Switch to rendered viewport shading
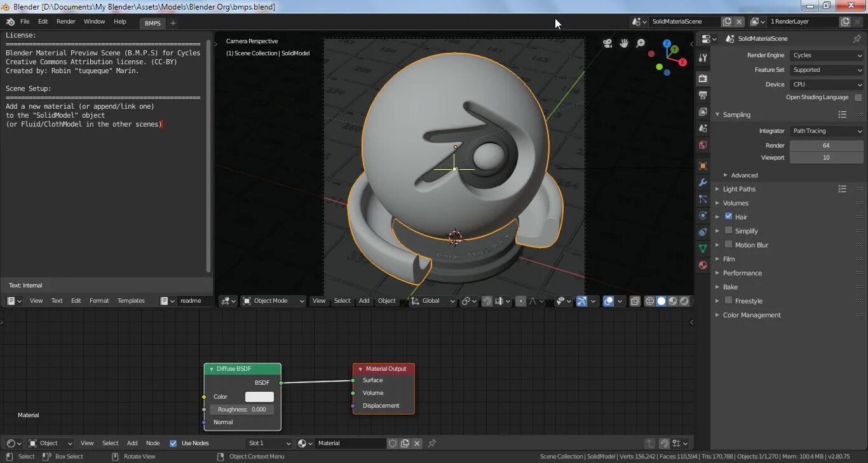The height and width of the screenshot is (463, 868). click(684, 301)
